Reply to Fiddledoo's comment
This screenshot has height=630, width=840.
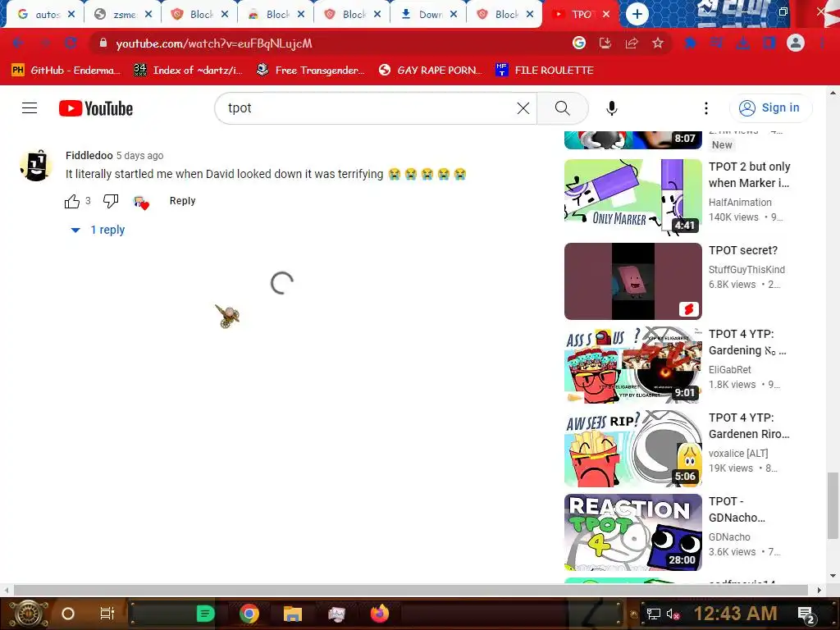[x=183, y=201]
